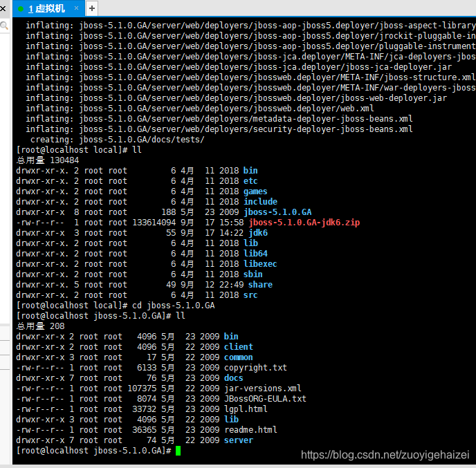Click the 'etc' directory entry
This screenshot has width=476, height=468.
point(250,181)
